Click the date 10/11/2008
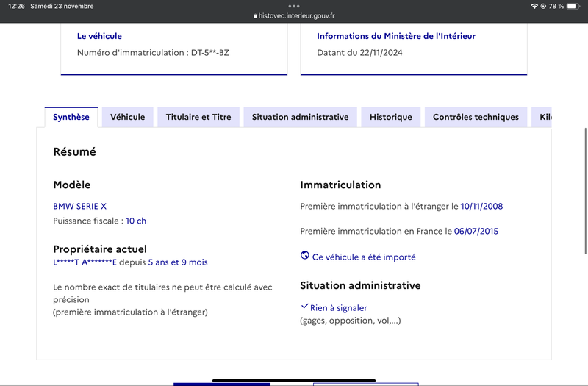The height and width of the screenshot is (386, 588). point(481,206)
